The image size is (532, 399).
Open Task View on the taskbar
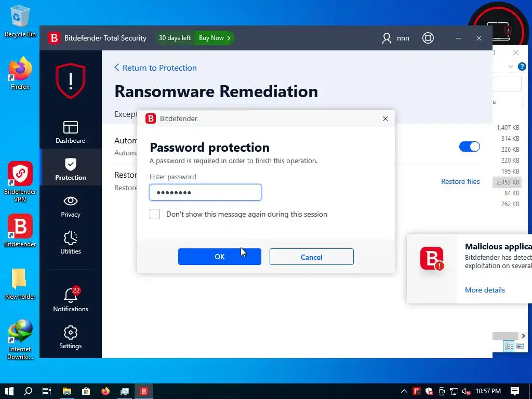click(46, 391)
